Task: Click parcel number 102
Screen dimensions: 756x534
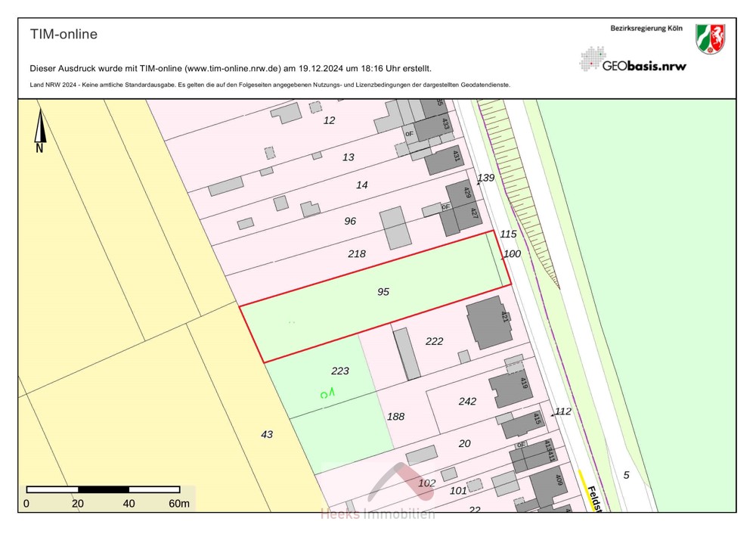Action: (x=426, y=483)
